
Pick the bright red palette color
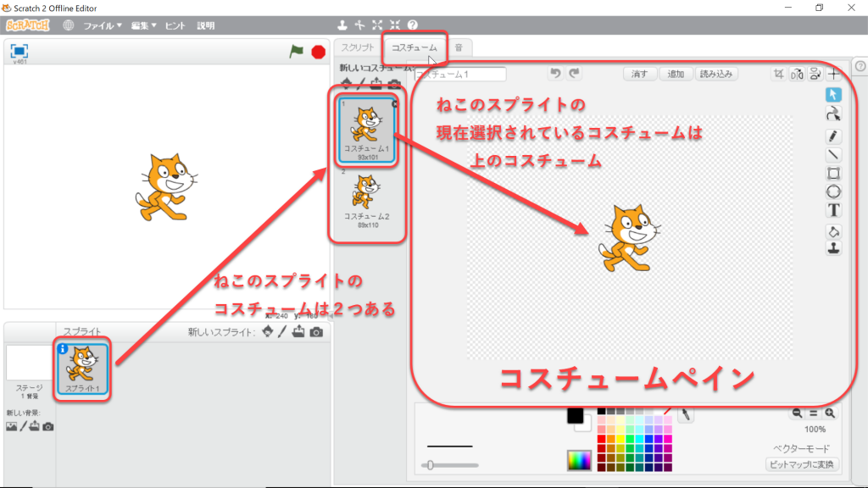(601, 440)
